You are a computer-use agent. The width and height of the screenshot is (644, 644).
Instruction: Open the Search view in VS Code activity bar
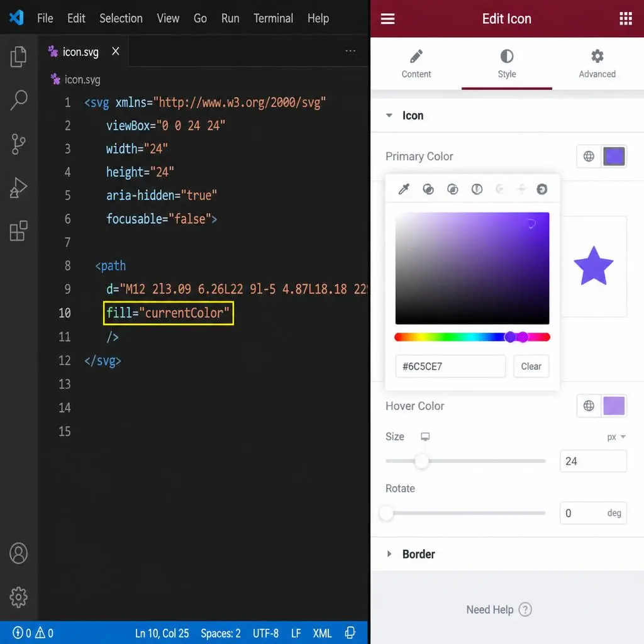18,100
